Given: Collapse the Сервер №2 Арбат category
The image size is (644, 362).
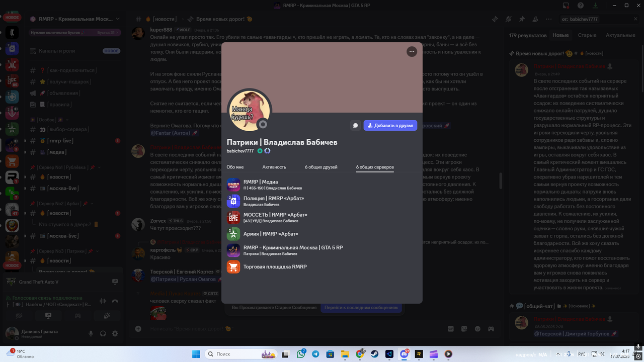Looking at the screenshot, I should [x=62, y=204].
